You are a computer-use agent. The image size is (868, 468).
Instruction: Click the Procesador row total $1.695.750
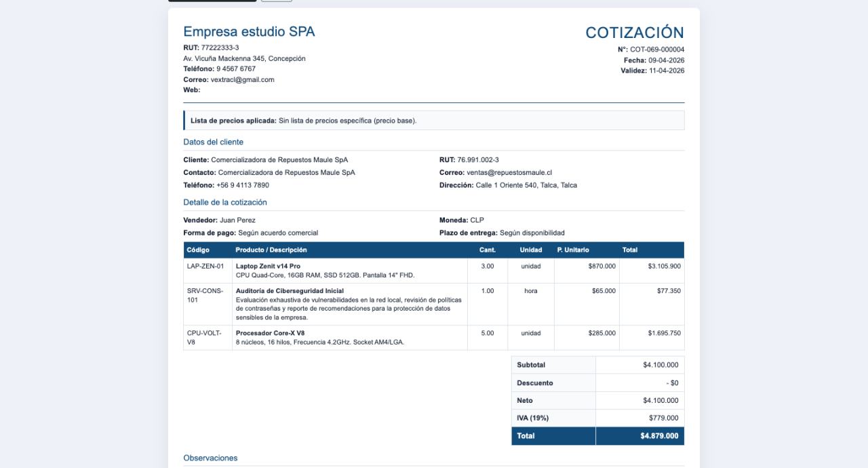665,333
